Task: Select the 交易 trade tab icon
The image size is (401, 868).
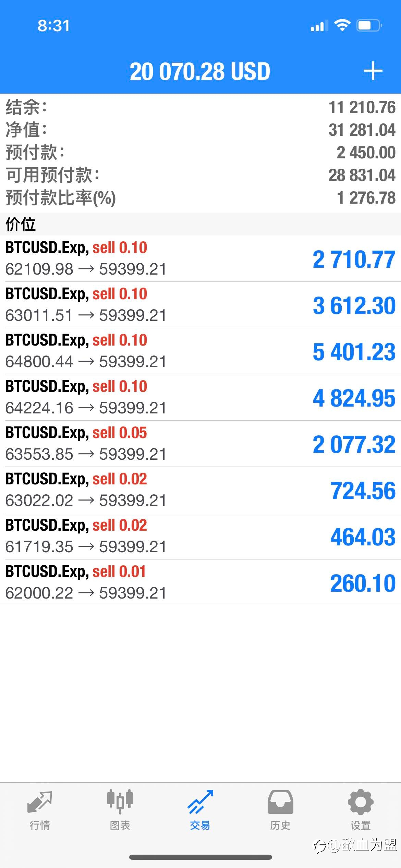Action: [200, 802]
